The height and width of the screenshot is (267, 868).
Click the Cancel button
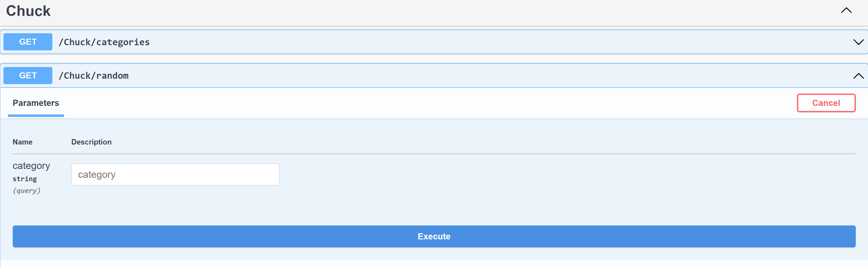pos(826,103)
